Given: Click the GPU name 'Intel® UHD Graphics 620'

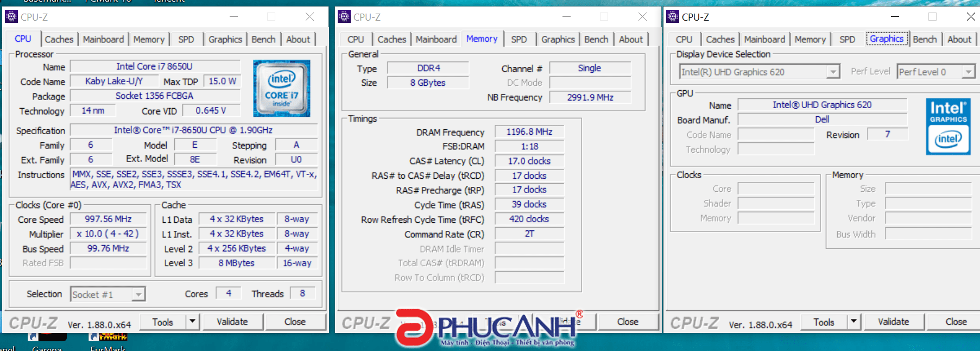Looking at the screenshot, I should click(822, 105).
